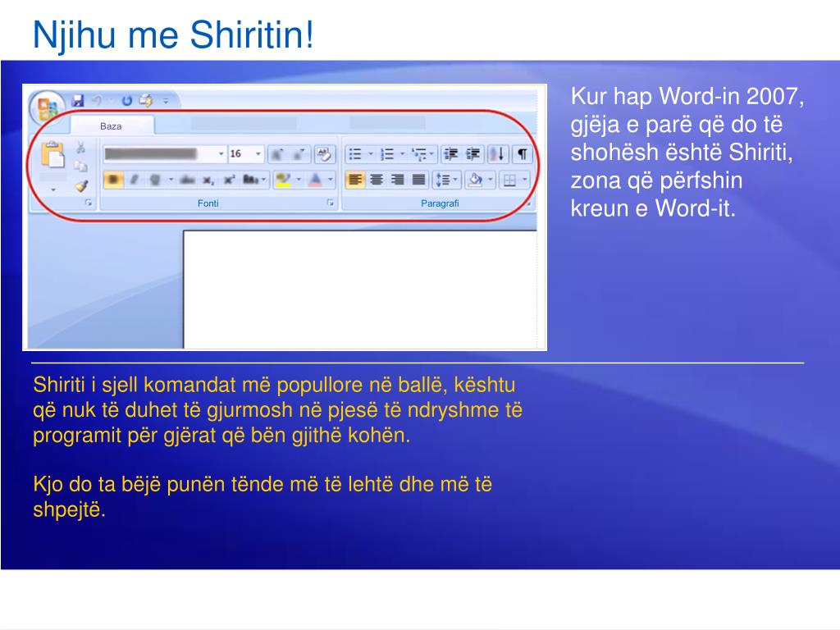Open numbering library dropdown arrow
Viewport: 840px width, 630px height.
point(402,154)
